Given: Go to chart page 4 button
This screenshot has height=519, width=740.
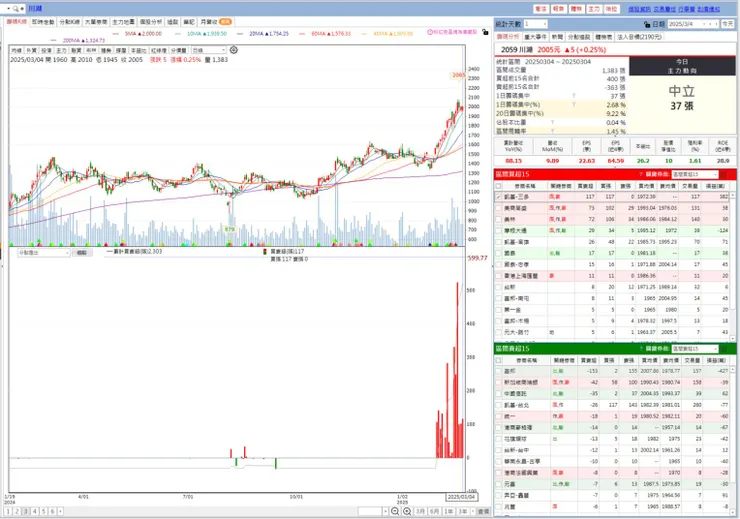Looking at the screenshot, I should point(34,511).
